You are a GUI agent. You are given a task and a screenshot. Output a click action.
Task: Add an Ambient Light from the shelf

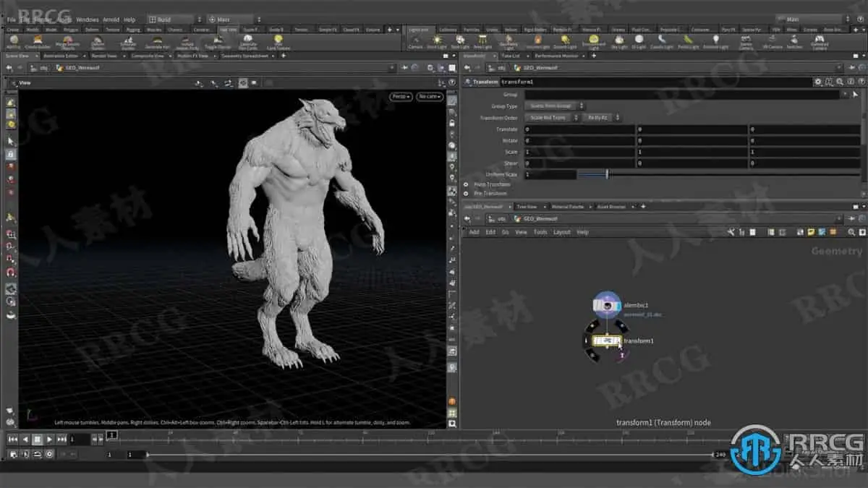pyautogui.click(x=715, y=42)
